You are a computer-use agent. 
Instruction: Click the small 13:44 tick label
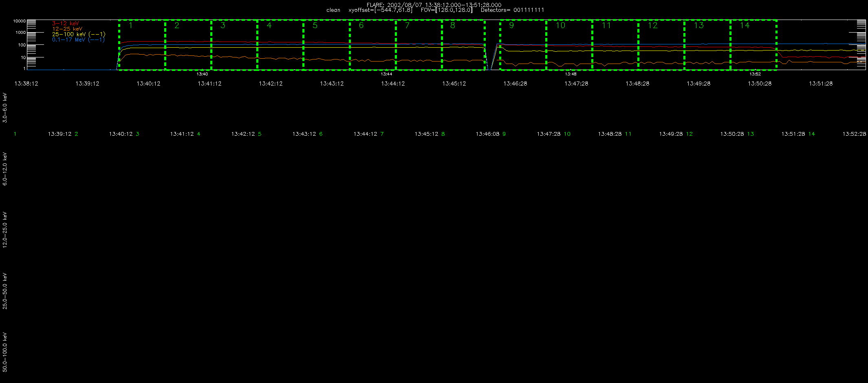click(386, 74)
